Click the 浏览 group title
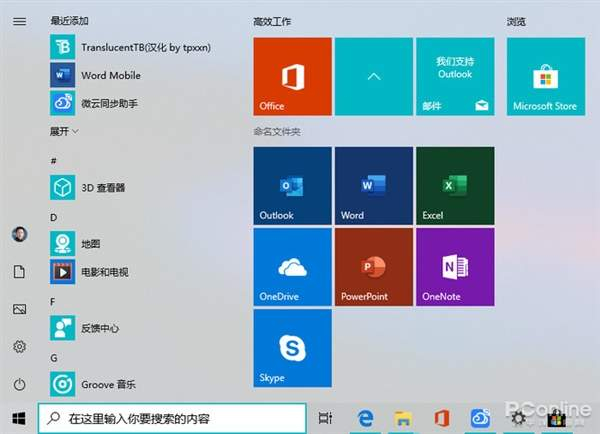 click(x=516, y=22)
